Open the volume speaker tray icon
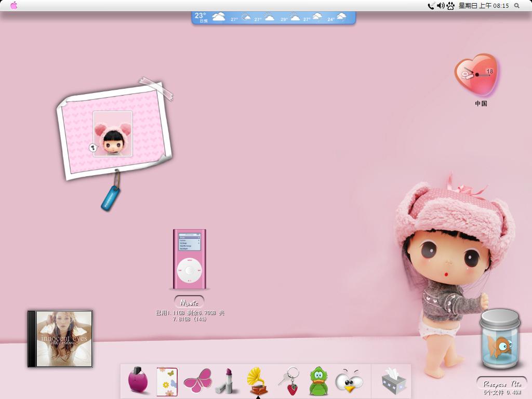The height and width of the screenshot is (399, 532). (x=441, y=5)
